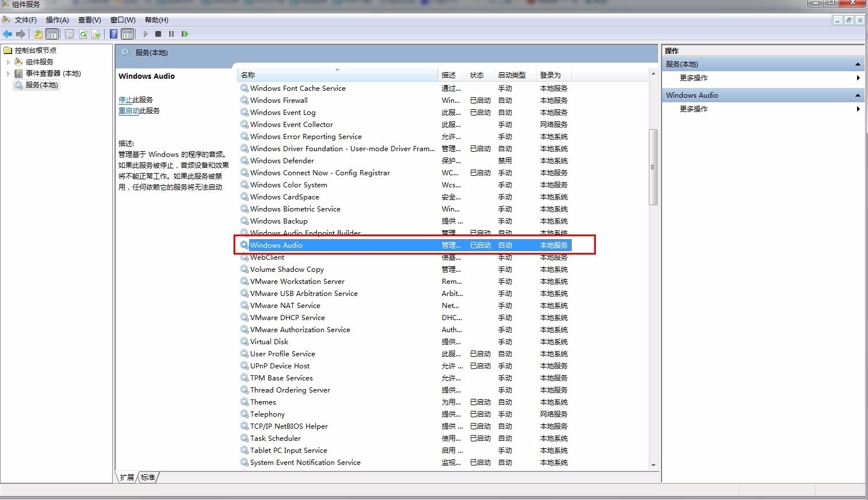Select the Windows Audio service row

pos(404,245)
